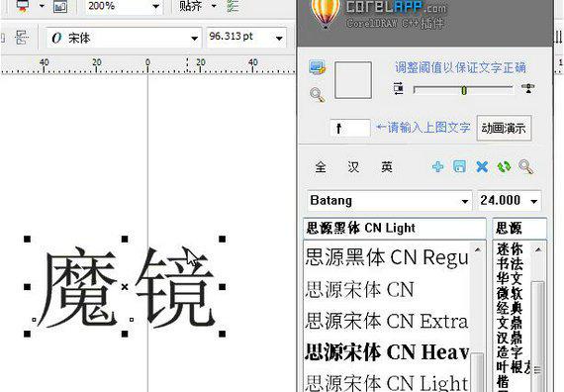Click the 思源 keyword field
This screenshot has height=392, width=564.
tap(519, 229)
